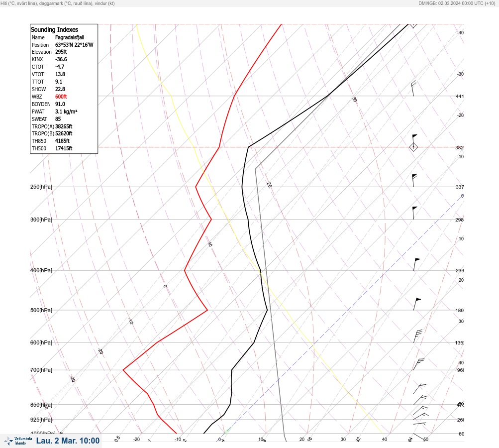Click the wind barb at 250 hPa level

414,181
